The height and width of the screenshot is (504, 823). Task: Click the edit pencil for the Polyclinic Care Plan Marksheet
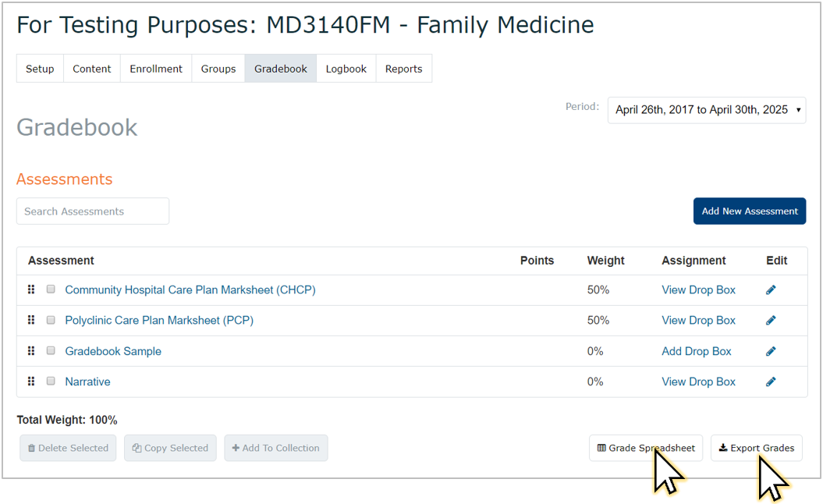pyautogui.click(x=771, y=321)
